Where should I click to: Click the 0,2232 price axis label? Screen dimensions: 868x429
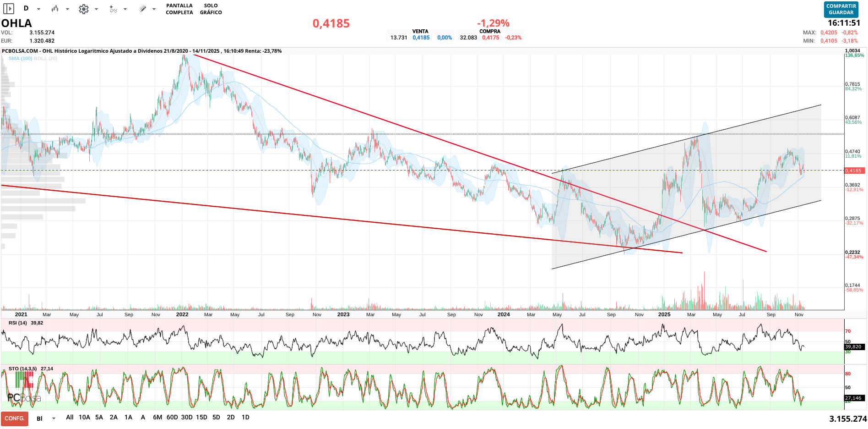tap(852, 253)
